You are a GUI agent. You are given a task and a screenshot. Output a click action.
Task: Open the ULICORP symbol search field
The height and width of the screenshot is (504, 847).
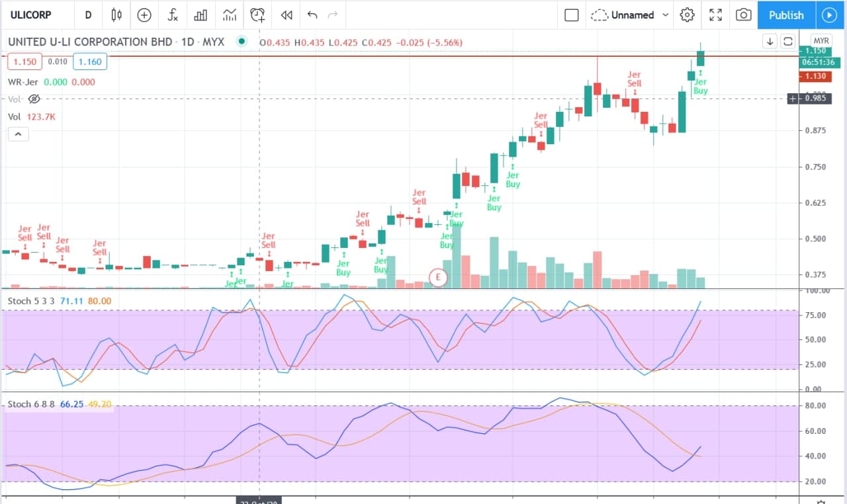(32, 15)
